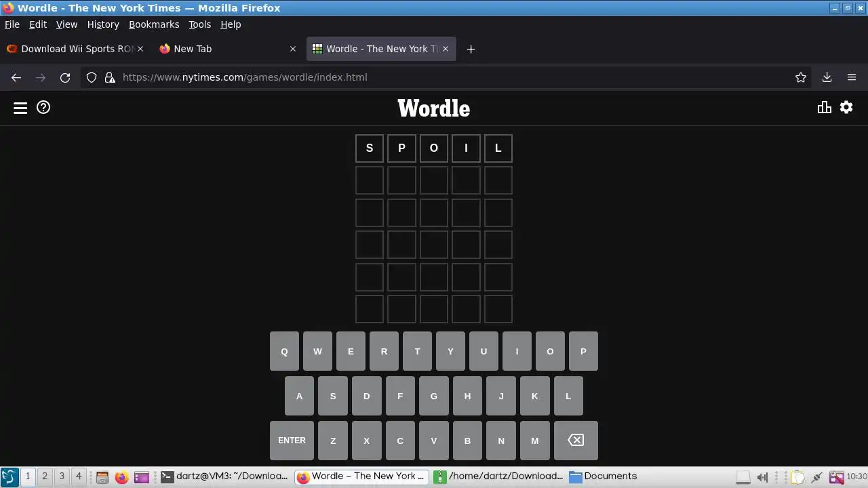Image resolution: width=868 pixels, height=488 pixels.
Task: Click the G key on the Wordle keyboard
Action: tap(433, 396)
